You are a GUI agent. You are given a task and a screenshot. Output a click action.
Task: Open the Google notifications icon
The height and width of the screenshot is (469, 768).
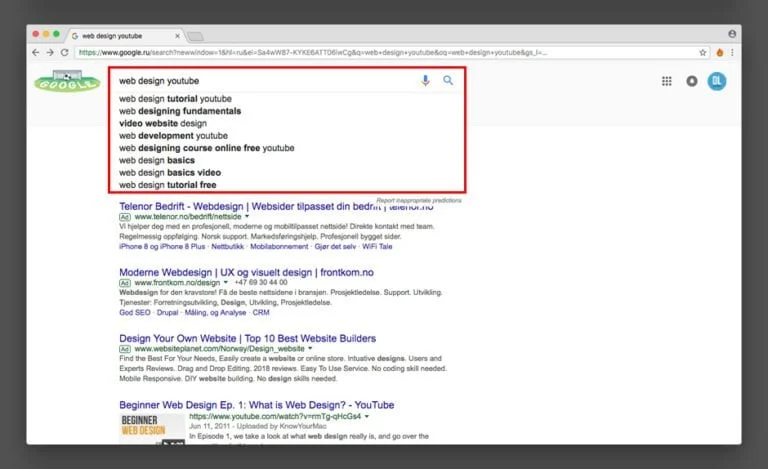point(691,82)
